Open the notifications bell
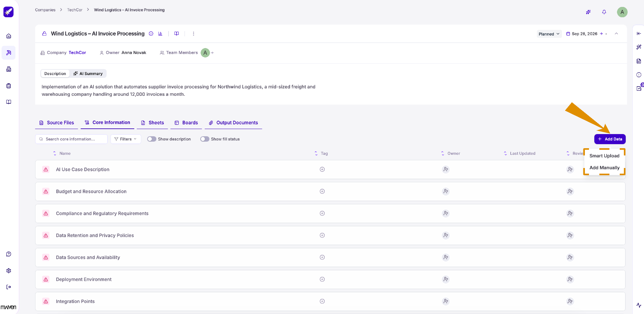The height and width of the screenshot is (314, 644). (604, 12)
